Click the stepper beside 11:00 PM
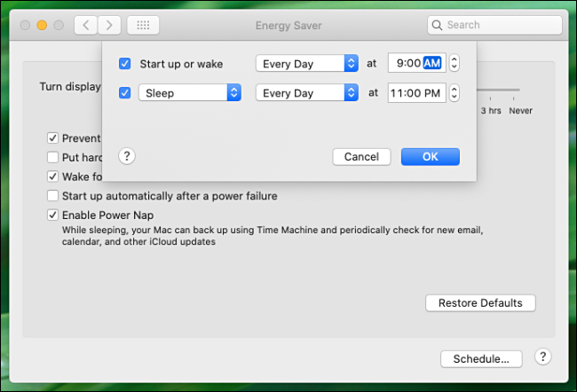Image resolution: width=577 pixels, height=392 pixels. pyautogui.click(x=454, y=92)
